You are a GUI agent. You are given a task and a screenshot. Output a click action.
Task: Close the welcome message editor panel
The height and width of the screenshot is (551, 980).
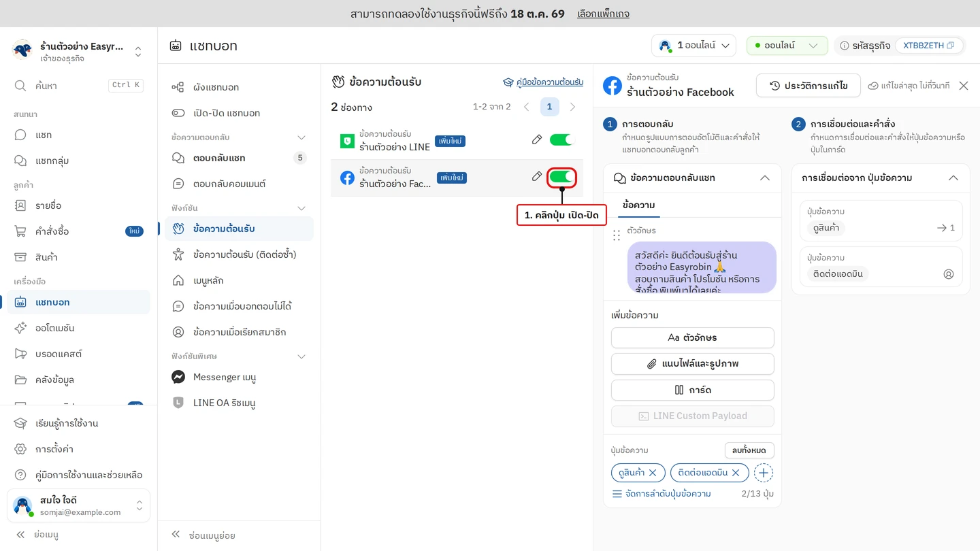point(964,86)
